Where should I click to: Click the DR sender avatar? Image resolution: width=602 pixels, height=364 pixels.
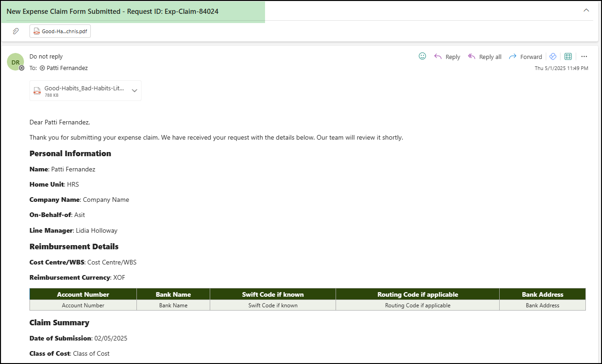point(15,61)
